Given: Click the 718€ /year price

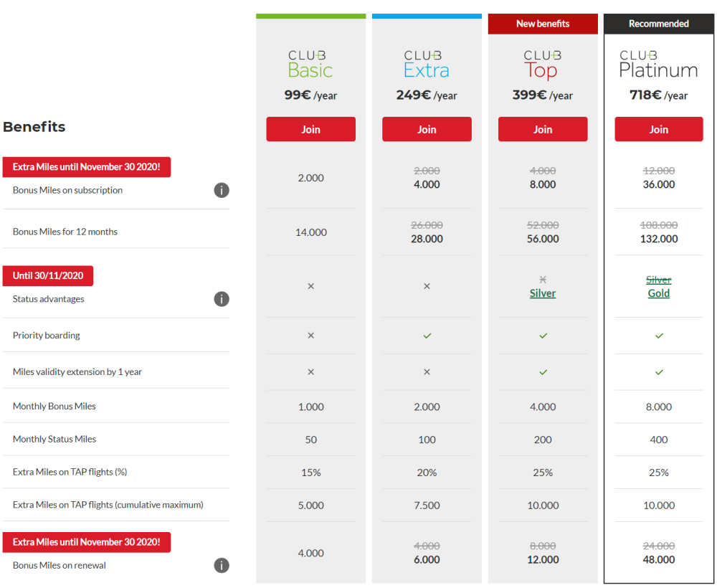Looking at the screenshot, I should click(658, 95).
